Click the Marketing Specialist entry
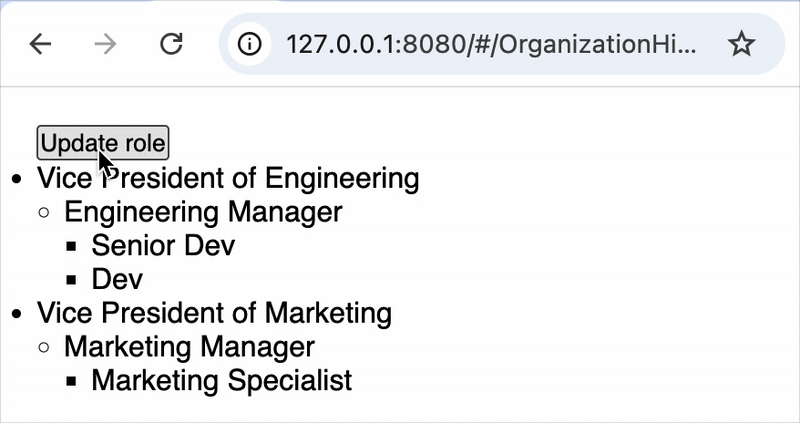The height and width of the screenshot is (423, 800). [222, 381]
